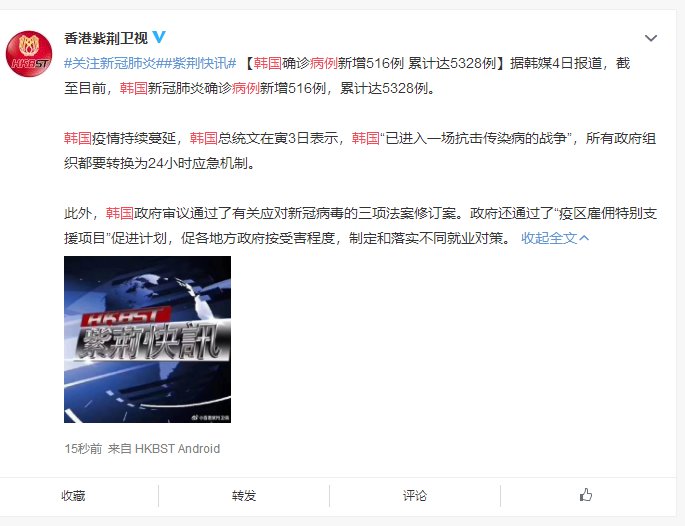This screenshot has width=685, height=526.
Task: Open the 评论 comments section
Action: coord(415,495)
